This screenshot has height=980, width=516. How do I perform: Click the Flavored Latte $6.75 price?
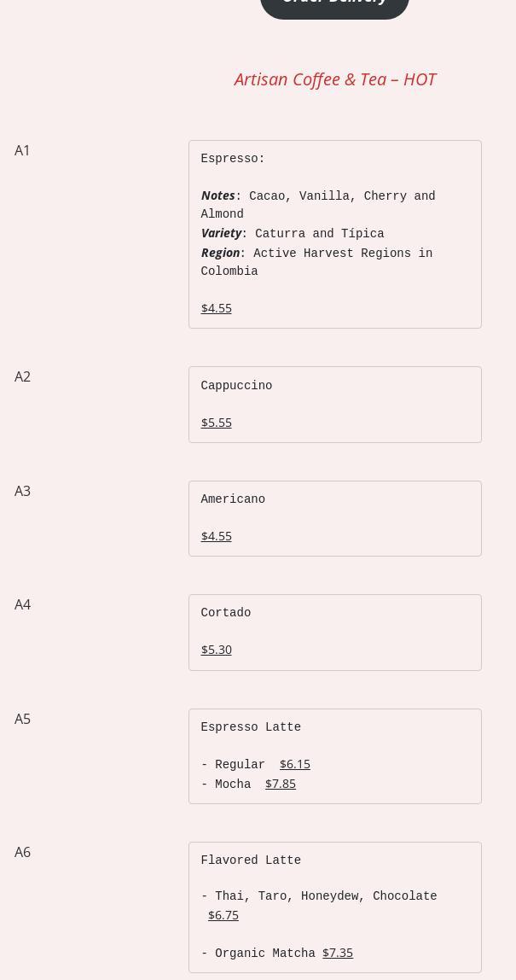click(223, 915)
